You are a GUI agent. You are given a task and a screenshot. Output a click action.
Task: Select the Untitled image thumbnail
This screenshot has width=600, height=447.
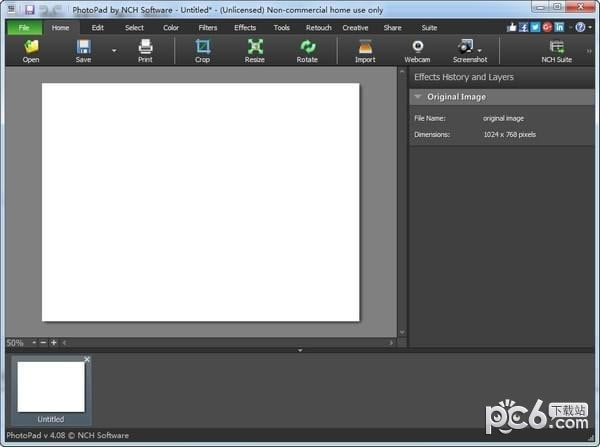[x=51, y=387]
